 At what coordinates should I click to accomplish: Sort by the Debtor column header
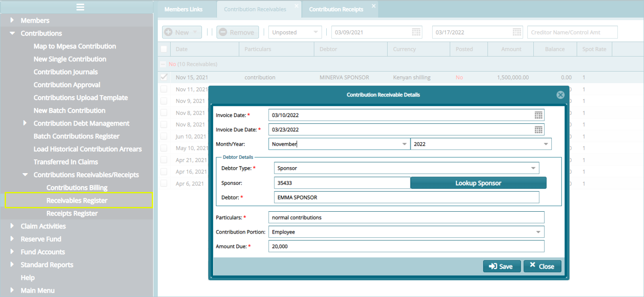[351, 49]
